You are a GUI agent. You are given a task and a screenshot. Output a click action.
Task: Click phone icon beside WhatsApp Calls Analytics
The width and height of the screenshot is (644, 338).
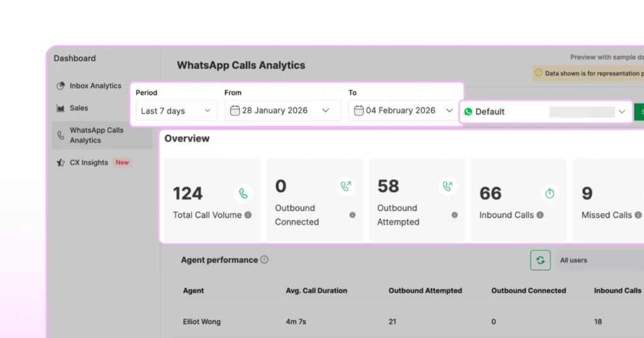pos(61,135)
